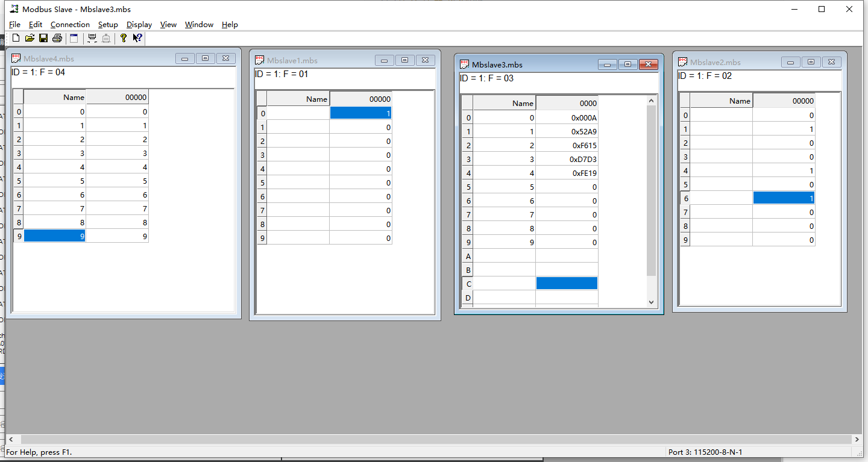Open the View menu

tap(168, 25)
